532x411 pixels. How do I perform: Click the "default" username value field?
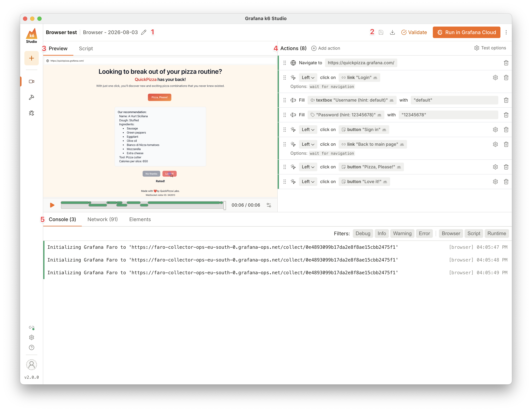pos(454,100)
